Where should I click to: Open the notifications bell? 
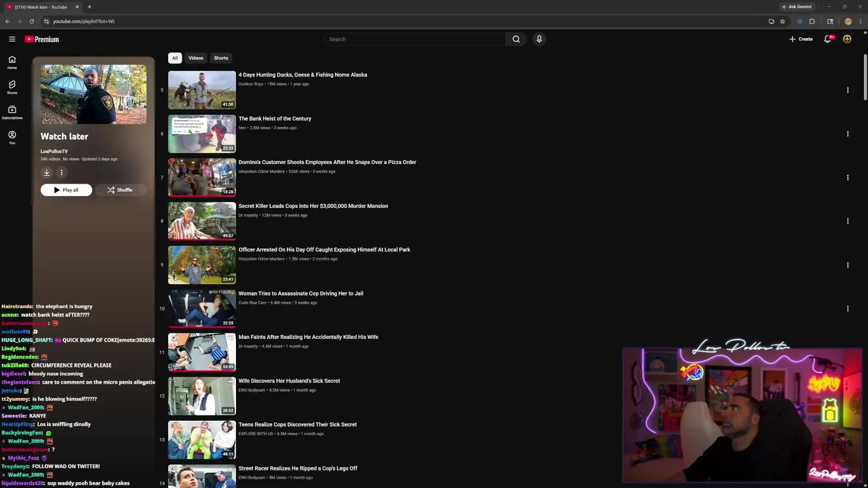[827, 39]
